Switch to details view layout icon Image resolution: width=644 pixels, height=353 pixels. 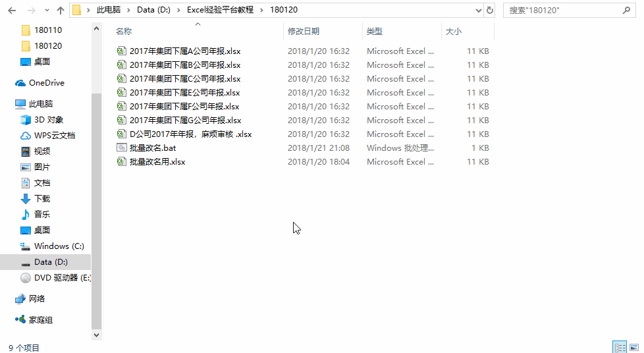(620, 347)
